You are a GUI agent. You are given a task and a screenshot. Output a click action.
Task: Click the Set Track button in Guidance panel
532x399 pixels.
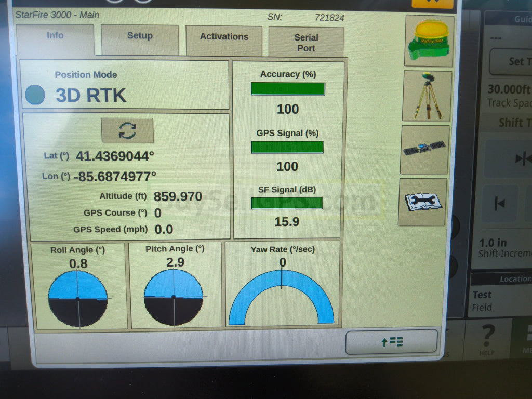[511, 61]
